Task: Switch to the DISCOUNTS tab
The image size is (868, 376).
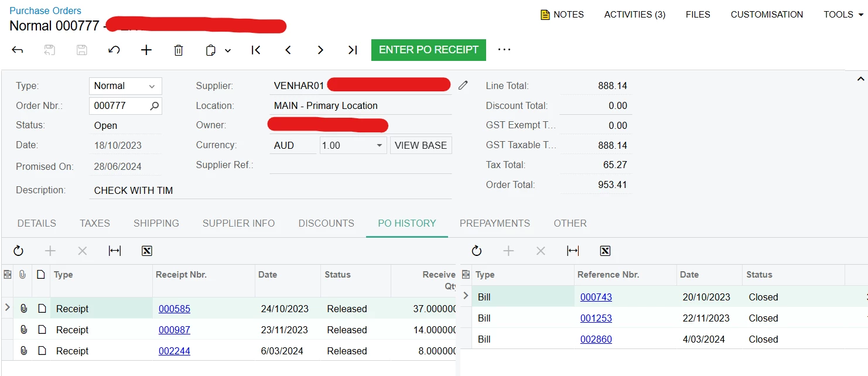Action: pyautogui.click(x=326, y=223)
